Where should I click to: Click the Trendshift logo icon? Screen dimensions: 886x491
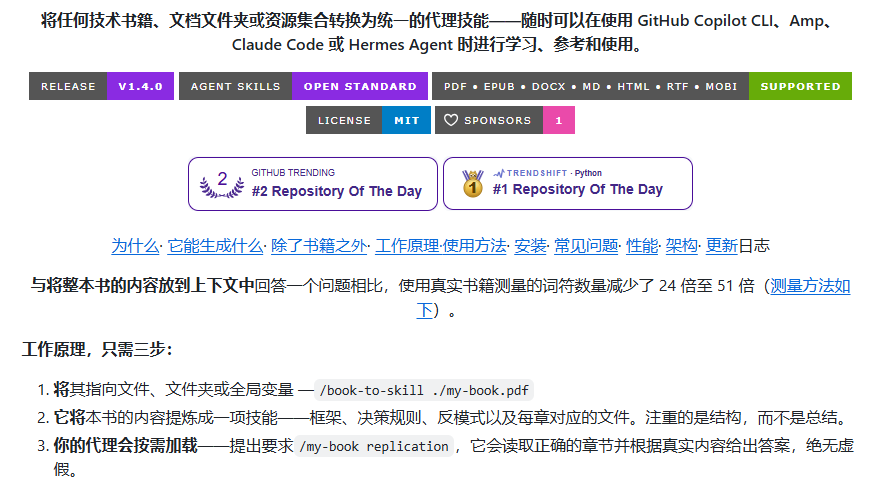coord(499,173)
